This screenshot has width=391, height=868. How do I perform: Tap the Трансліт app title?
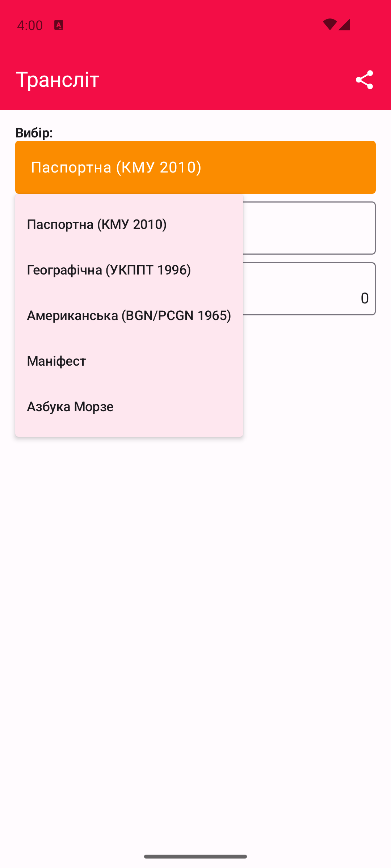(x=58, y=80)
